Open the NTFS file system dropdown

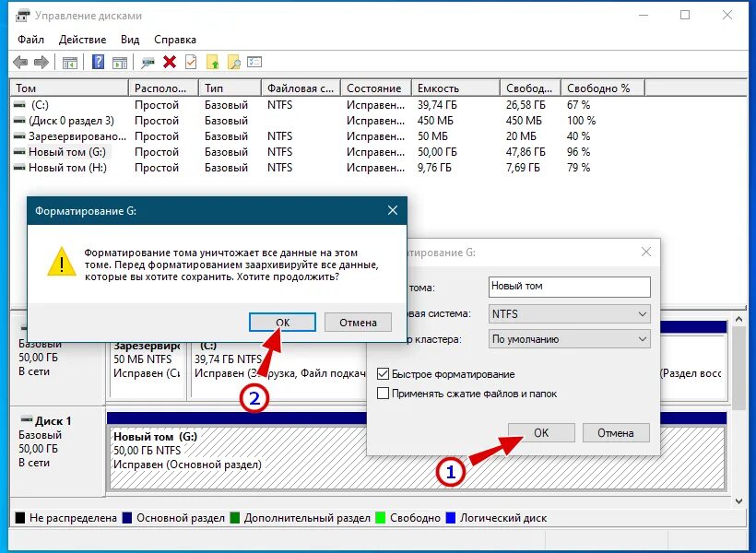(x=570, y=314)
